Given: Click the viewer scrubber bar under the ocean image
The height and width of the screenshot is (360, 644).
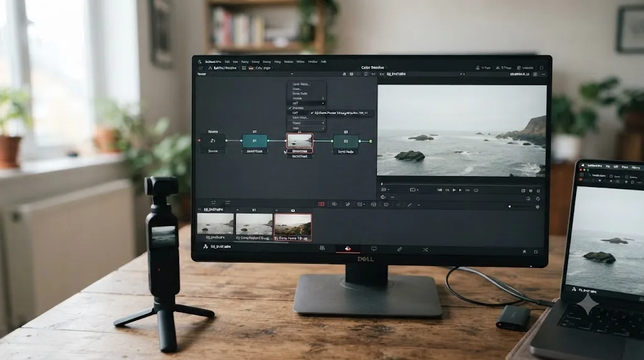Looking at the screenshot, I should [462, 184].
